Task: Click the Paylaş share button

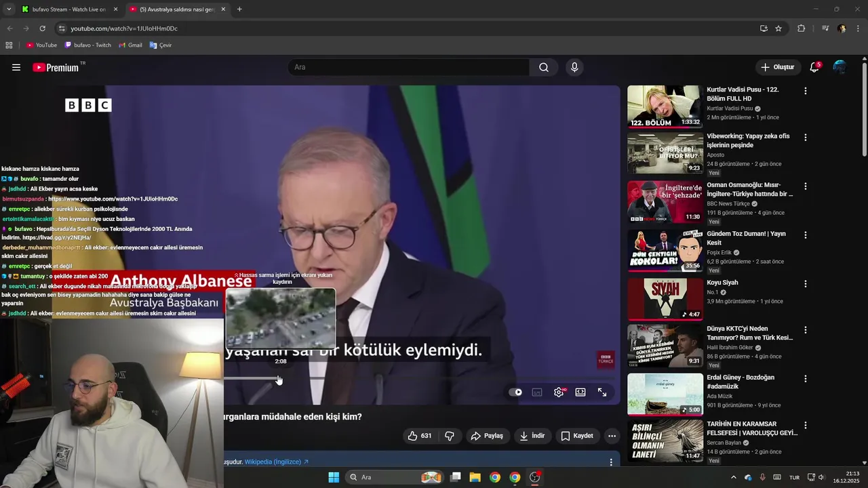Action: (x=487, y=436)
